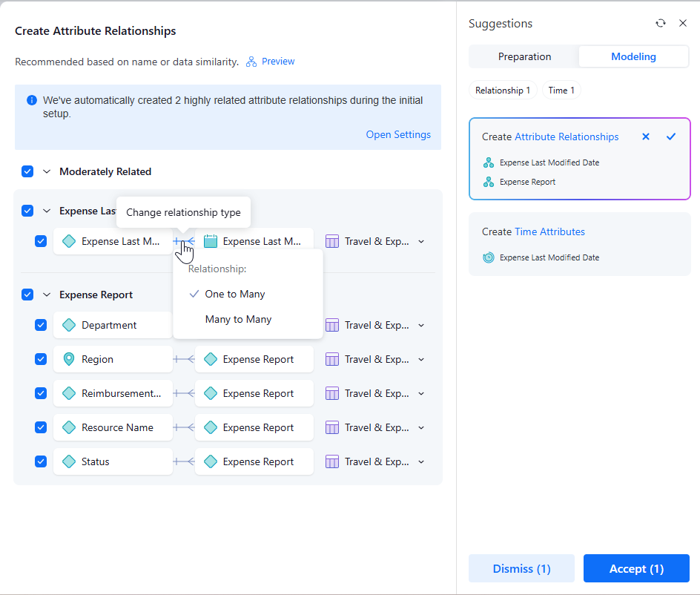The image size is (700, 595).
Task: Click the refresh suggestions icon
Action: click(661, 24)
